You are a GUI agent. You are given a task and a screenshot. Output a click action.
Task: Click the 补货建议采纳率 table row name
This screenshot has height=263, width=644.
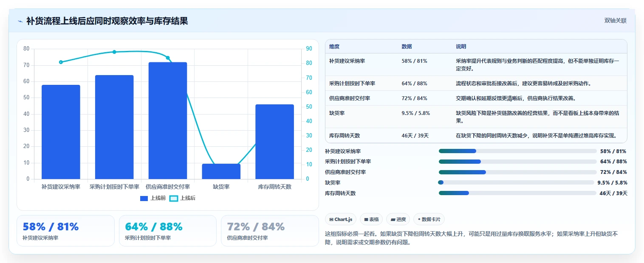(347, 61)
